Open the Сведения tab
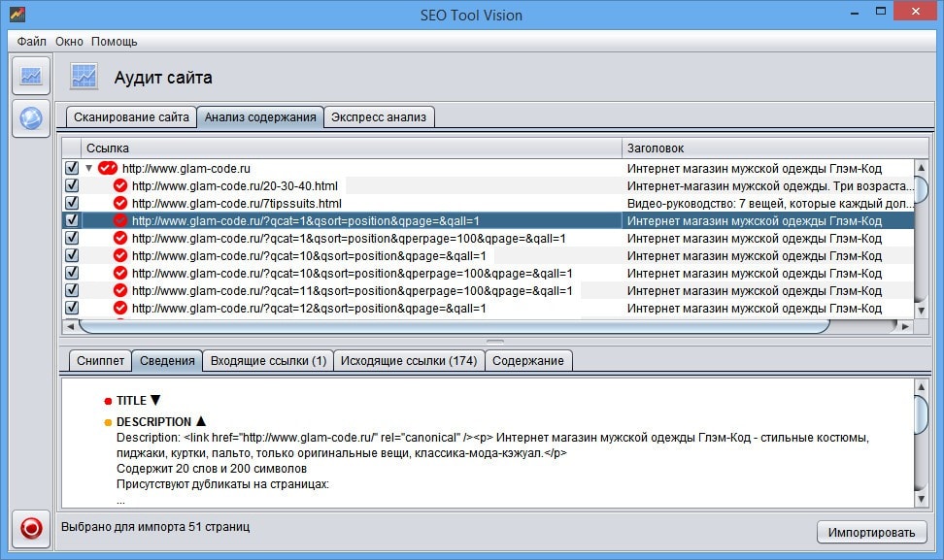Screen dimensions: 944x560 (x=167, y=361)
